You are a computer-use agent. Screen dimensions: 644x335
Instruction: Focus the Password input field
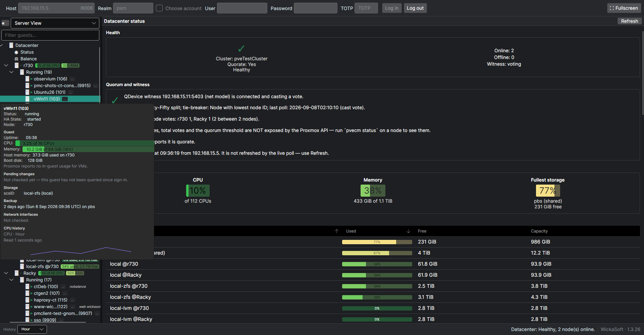315,8
